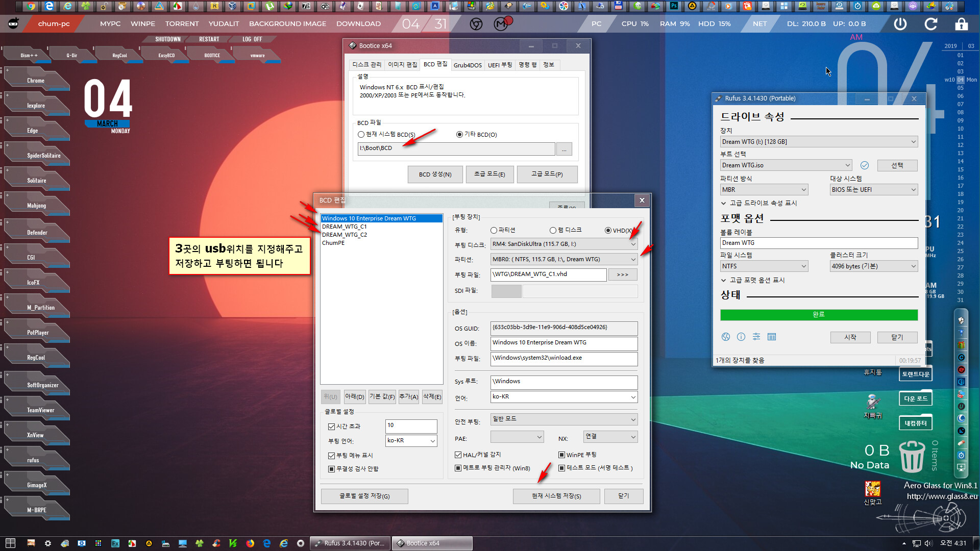The width and height of the screenshot is (980, 551).
Task: Expand 고급 드라이브 속성 표시 in Rufus
Action: pyautogui.click(x=759, y=203)
